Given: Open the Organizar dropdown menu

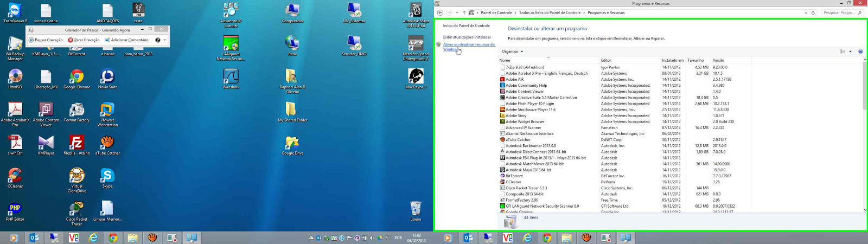Looking at the screenshot, I should click(x=512, y=52).
